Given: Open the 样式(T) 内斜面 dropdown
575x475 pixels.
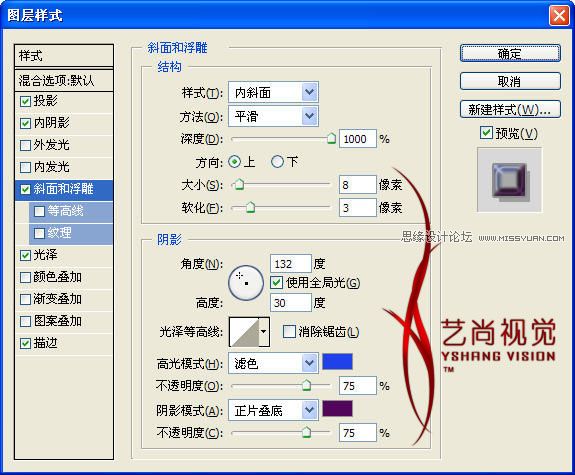Looking at the screenshot, I should click(x=273, y=92).
